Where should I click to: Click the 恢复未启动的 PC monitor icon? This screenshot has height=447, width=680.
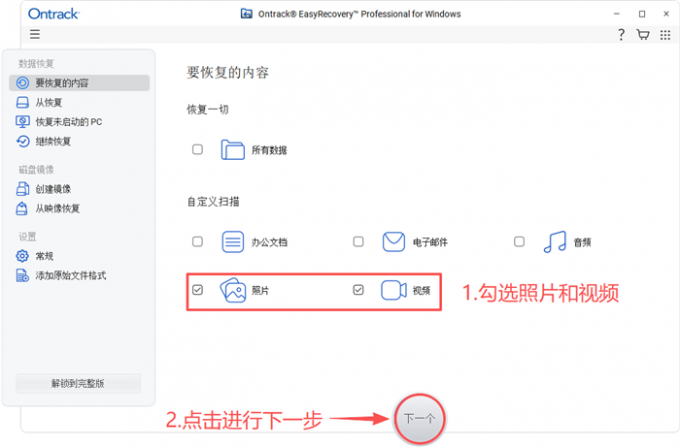[x=23, y=122]
